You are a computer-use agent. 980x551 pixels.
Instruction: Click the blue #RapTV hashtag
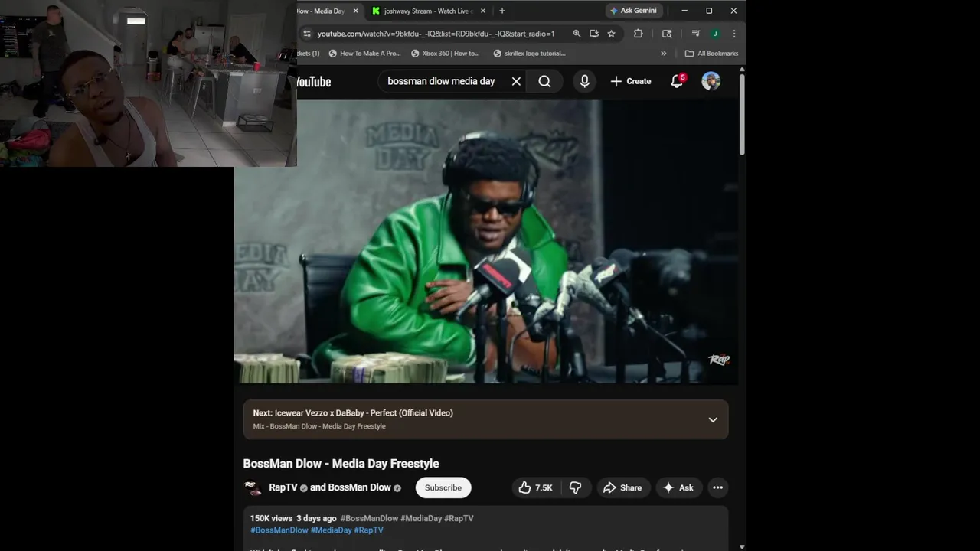[x=369, y=530]
